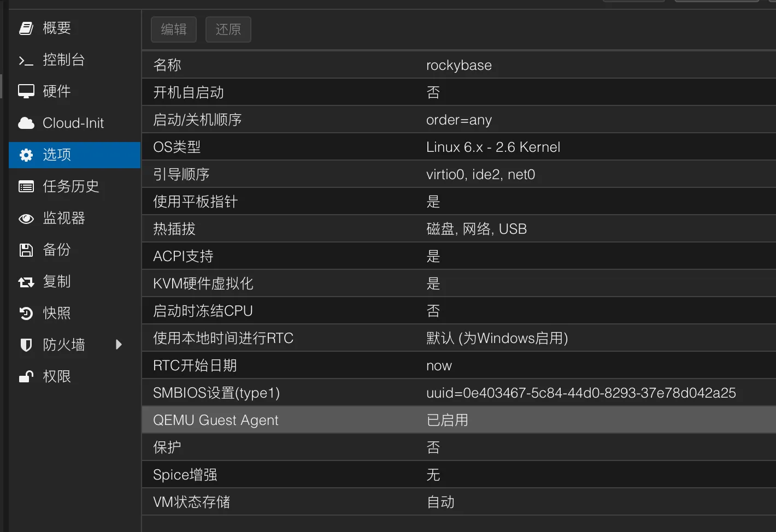Open the 概要 summary panel
Viewport: 776px width, 532px height.
[x=56, y=28]
